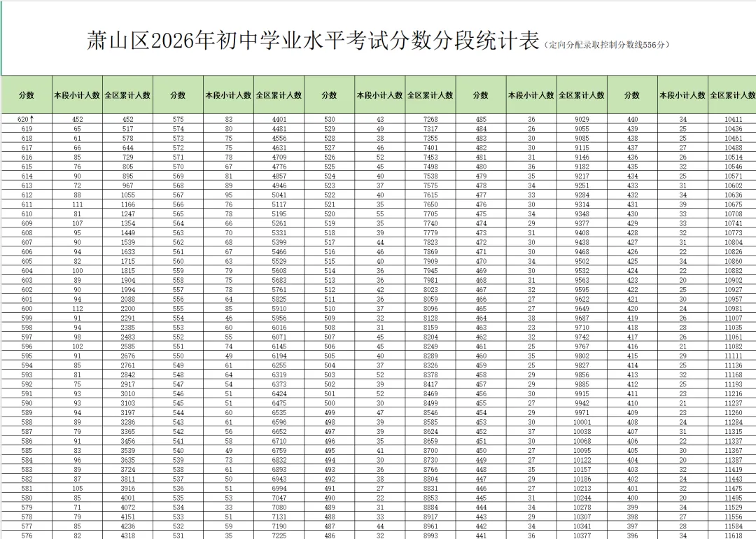Select cumulative total 5117
Screen dimensions: 756x539
279,204
